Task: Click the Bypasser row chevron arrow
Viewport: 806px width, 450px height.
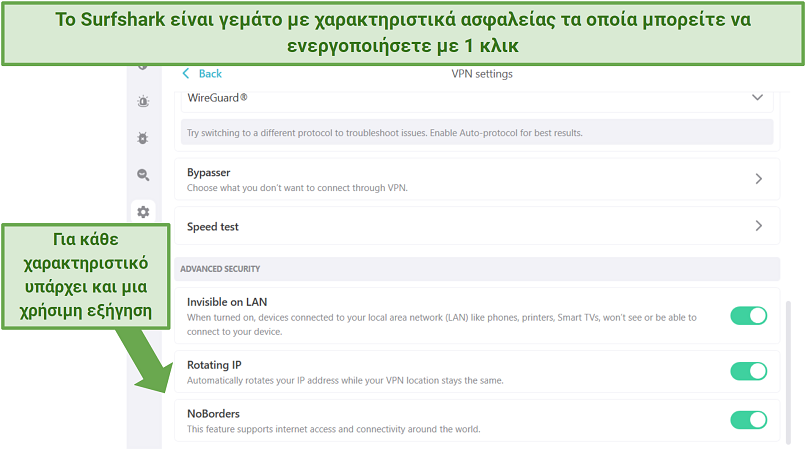Action: (x=759, y=178)
